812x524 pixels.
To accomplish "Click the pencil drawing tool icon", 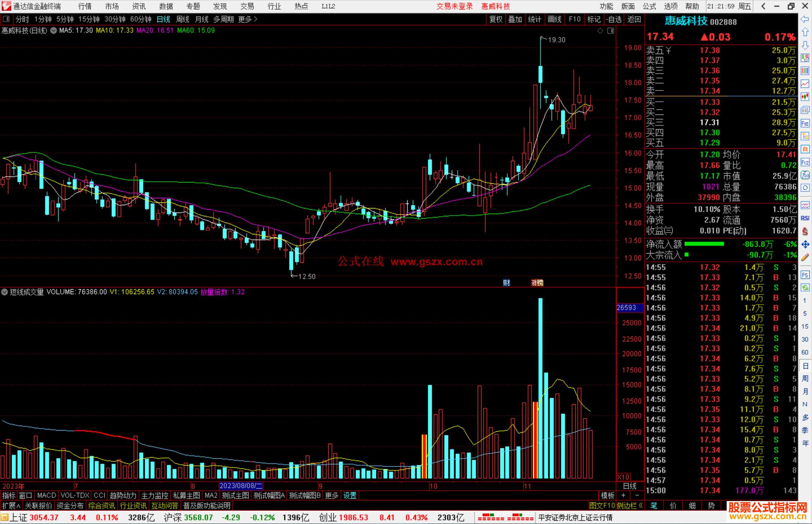I will coord(805,257).
